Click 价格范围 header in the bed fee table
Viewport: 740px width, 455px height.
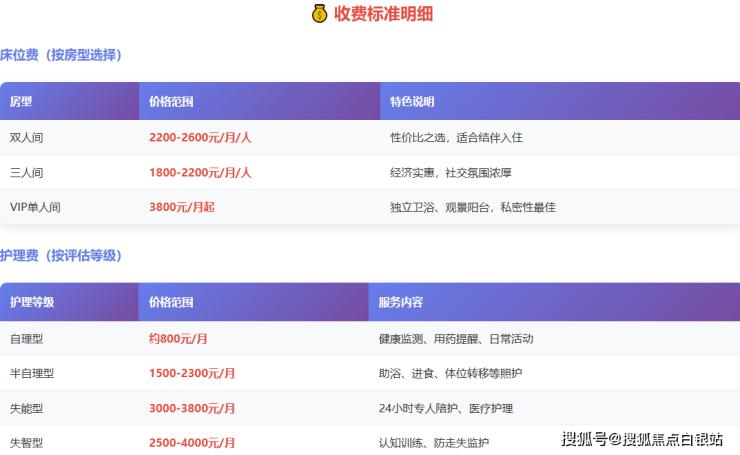coord(171,102)
